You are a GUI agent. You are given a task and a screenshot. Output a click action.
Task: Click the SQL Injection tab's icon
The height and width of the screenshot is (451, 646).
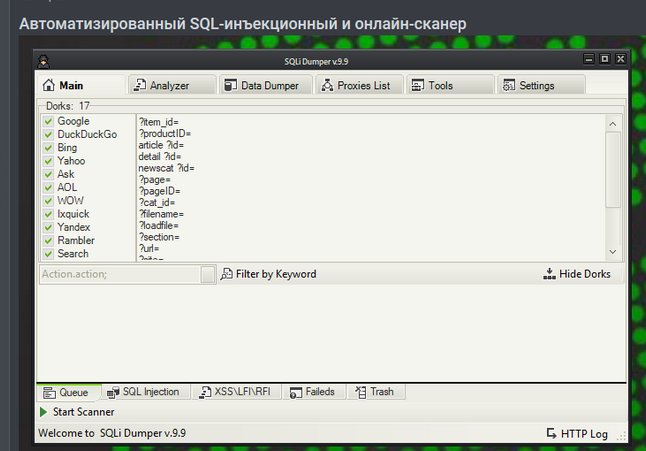113,393
